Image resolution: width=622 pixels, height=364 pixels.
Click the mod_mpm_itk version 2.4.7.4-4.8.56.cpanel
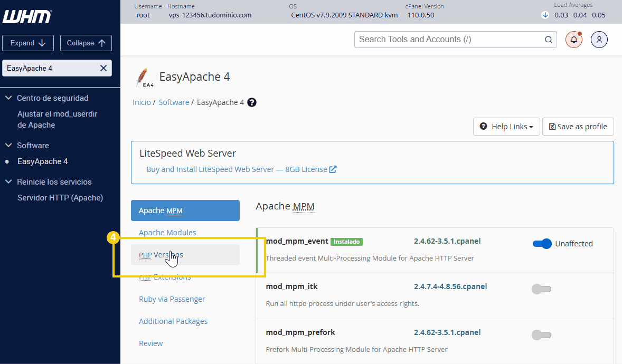click(x=450, y=286)
